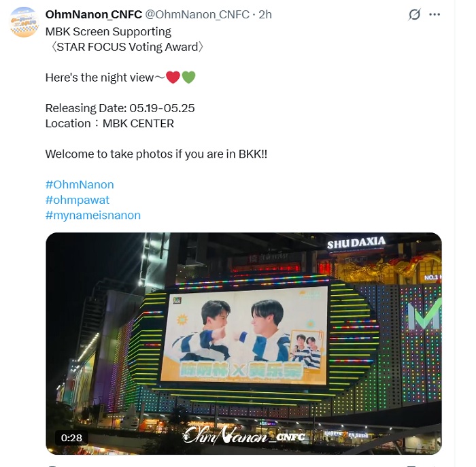Image resolution: width=476 pixels, height=467 pixels.
Task: Click the 'STAR FOCUS Voting Award' text
Action: pos(127,47)
